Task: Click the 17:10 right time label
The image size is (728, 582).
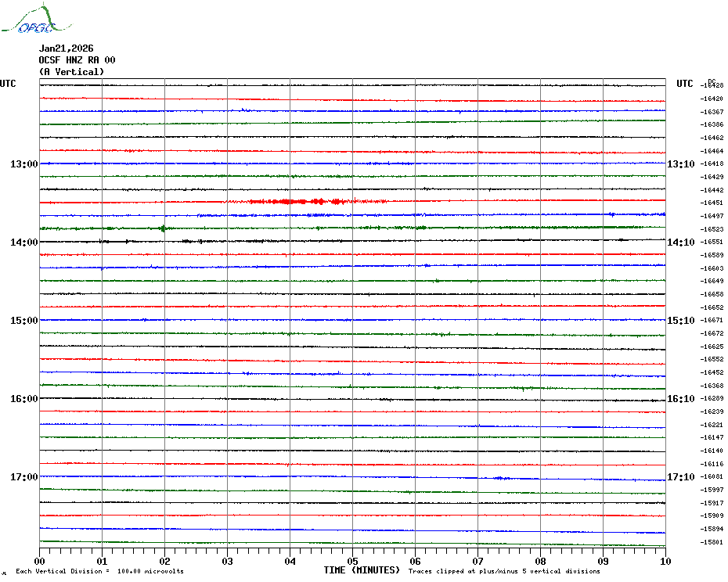Action: click(681, 477)
